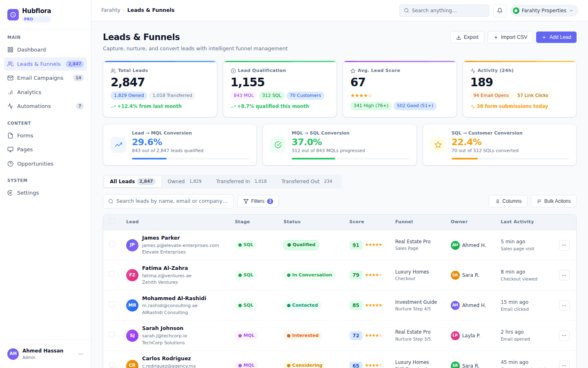
Task: Click the Hubflora logo icon
Action: point(13,15)
